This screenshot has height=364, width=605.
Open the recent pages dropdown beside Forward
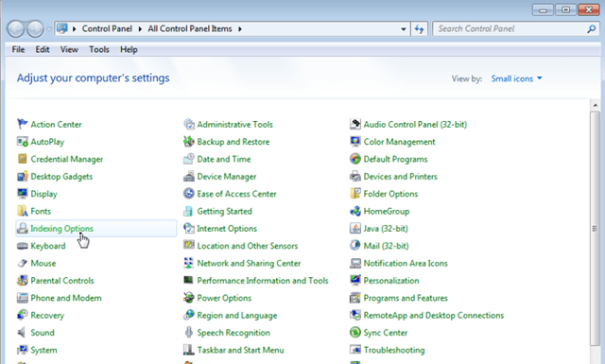click(49, 29)
